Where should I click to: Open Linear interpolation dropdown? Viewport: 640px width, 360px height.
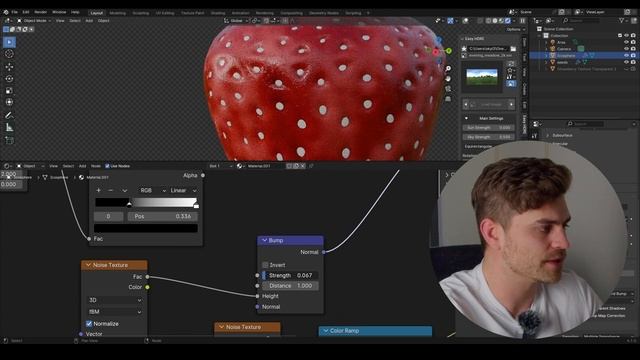pyautogui.click(x=183, y=190)
